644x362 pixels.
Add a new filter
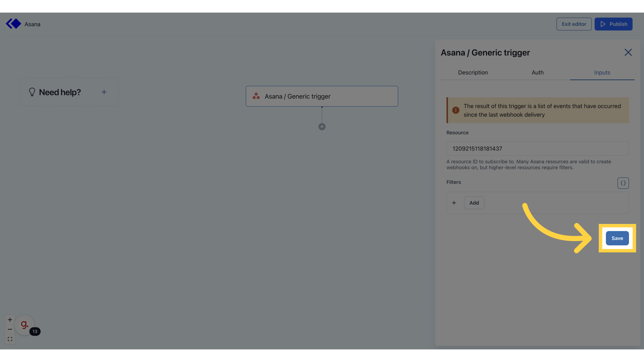(x=474, y=202)
